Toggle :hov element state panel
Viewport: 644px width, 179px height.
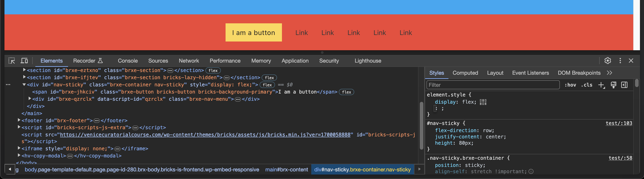coord(570,85)
